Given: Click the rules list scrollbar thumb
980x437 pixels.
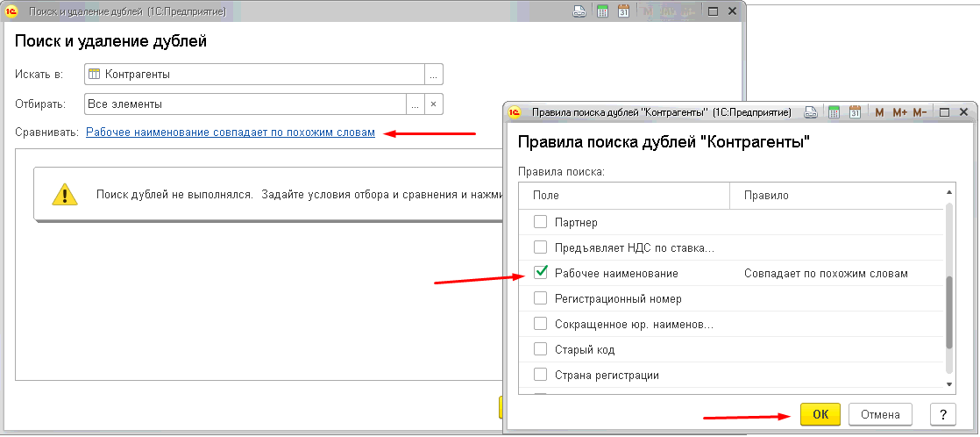Looking at the screenshot, I should coord(949,312).
